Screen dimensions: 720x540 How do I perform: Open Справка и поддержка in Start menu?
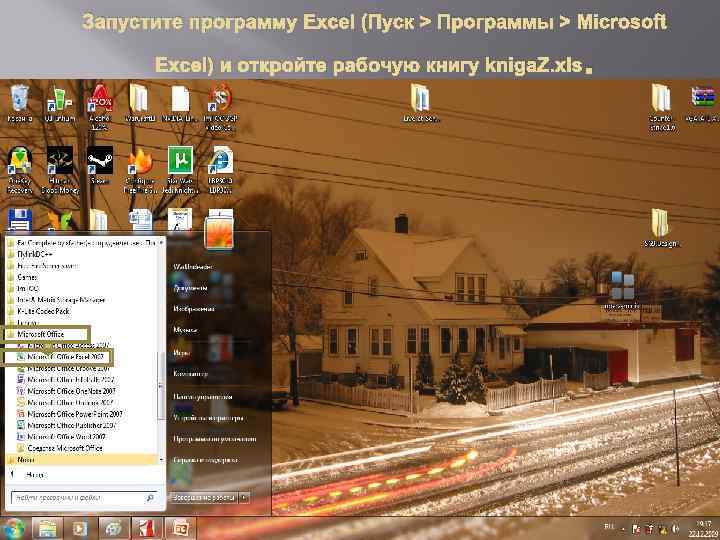[x=205, y=460]
